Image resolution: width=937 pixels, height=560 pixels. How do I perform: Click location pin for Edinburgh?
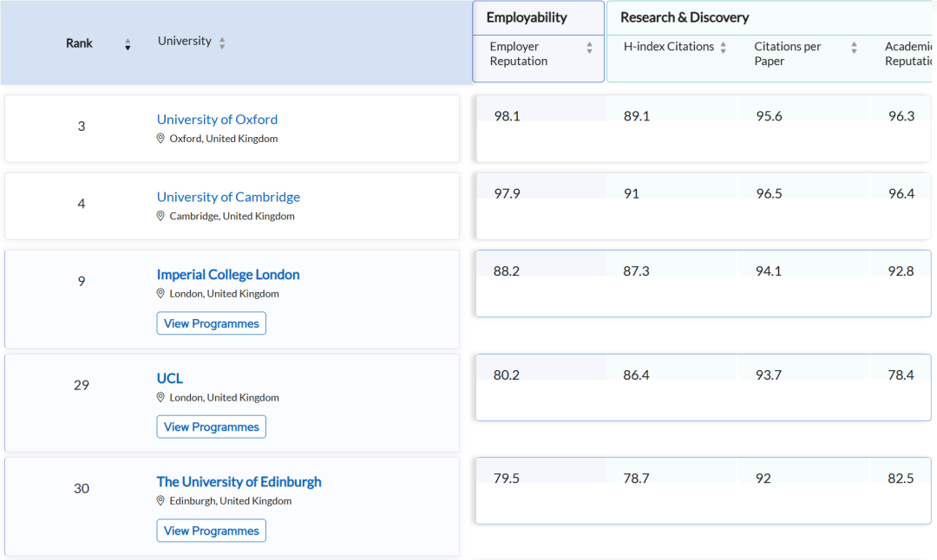coord(161,501)
